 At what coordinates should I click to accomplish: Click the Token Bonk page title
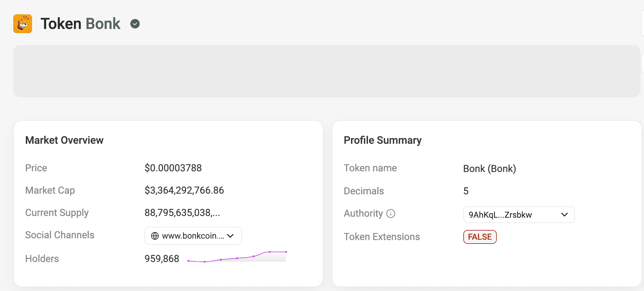click(80, 24)
